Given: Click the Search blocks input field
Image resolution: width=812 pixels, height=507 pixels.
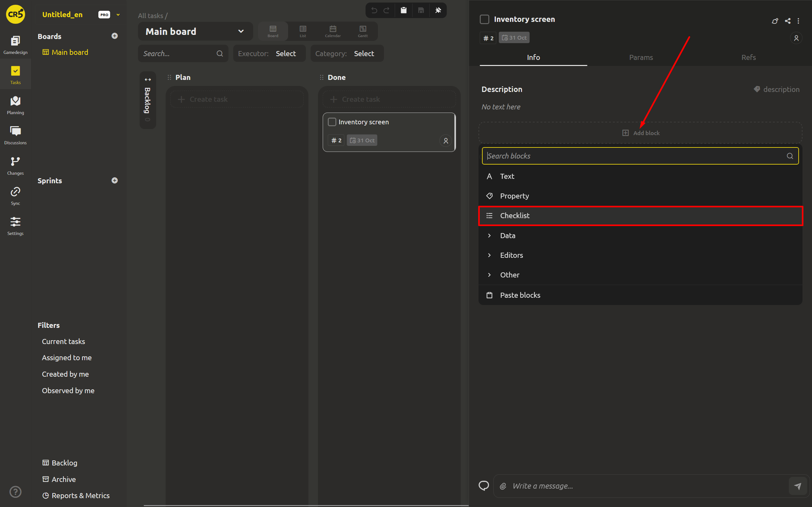Looking at the screenshot, I should [x=640, y=156].
